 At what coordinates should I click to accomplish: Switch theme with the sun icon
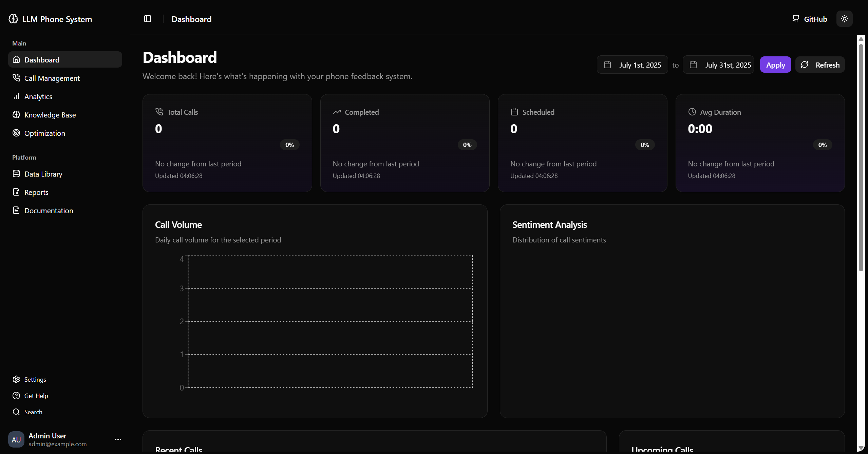click(x=844, y=19)
